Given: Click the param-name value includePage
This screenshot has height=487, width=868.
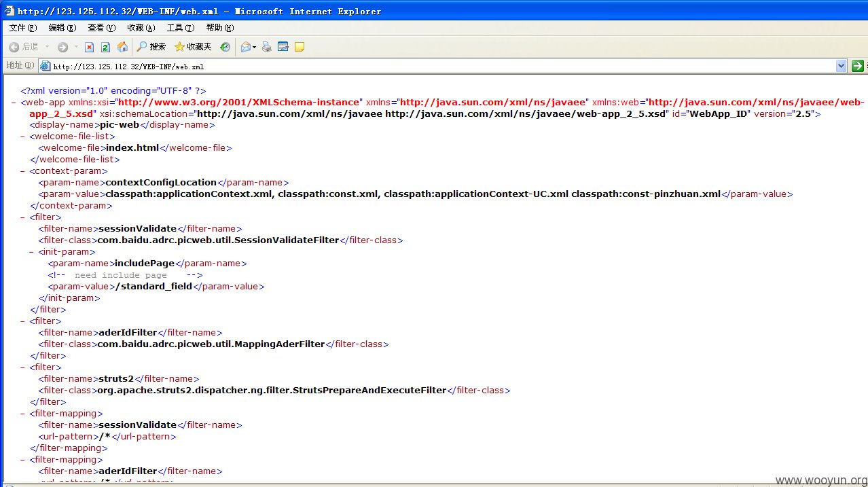Looking at the screenshot, I should pyautogui.click(x=145, y=264).
